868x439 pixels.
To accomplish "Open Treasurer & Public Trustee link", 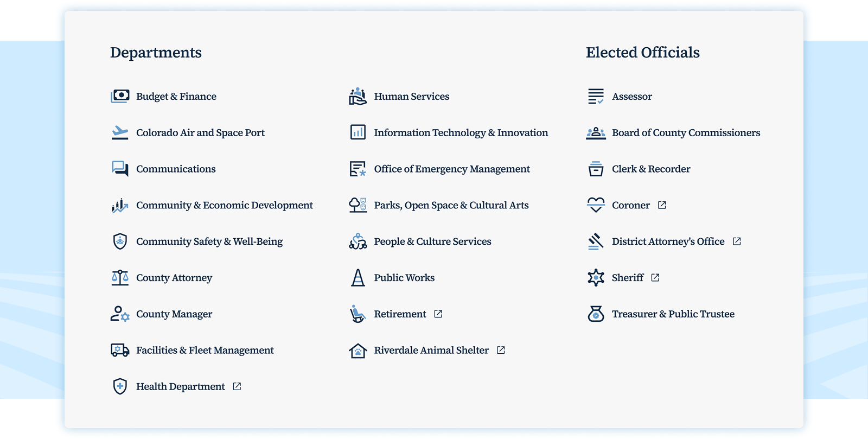I will [673, 314].
